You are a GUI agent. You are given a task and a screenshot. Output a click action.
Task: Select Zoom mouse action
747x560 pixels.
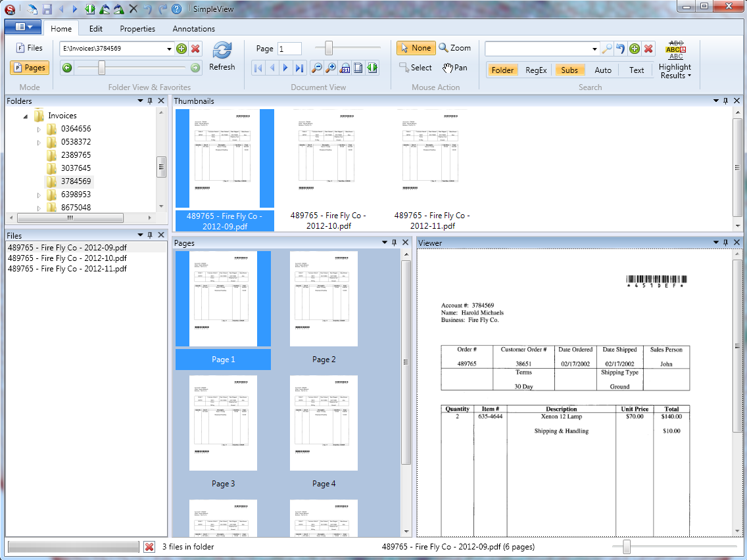pos(455,48)
